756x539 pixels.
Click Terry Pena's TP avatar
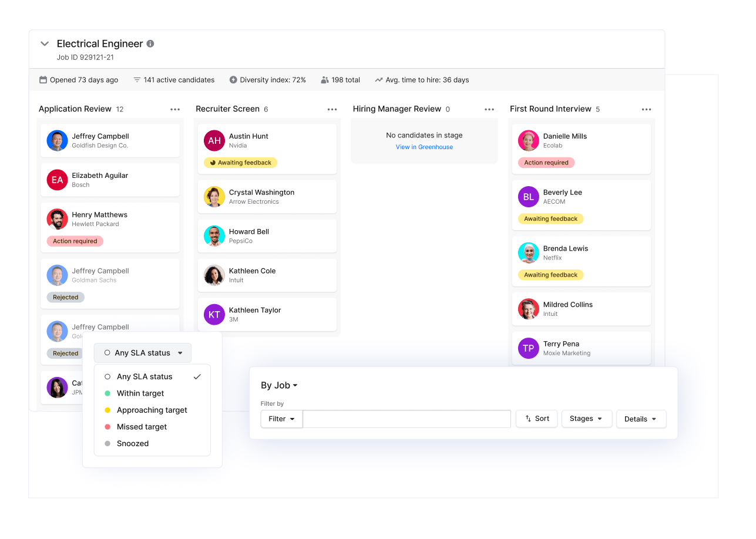pos(529,348)
